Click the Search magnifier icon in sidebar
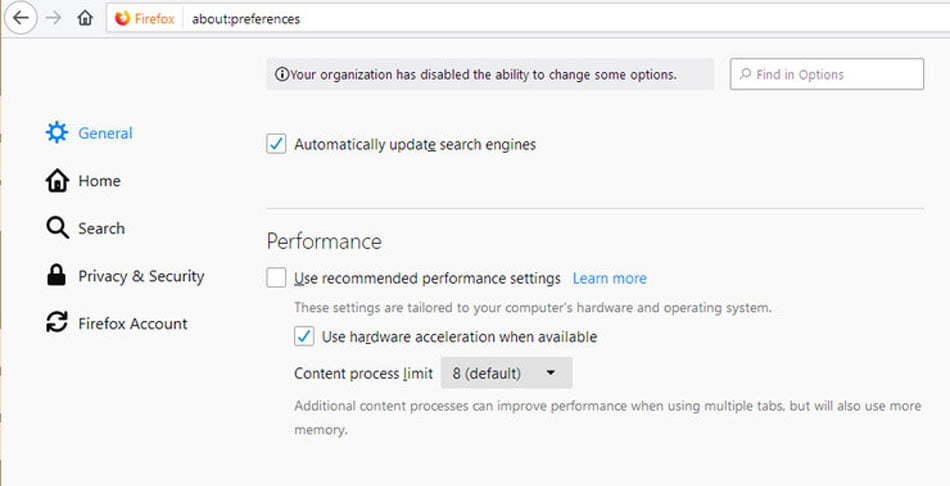This screenshot has height=486, width=950. pyautogui.click(x=57, y=228)
